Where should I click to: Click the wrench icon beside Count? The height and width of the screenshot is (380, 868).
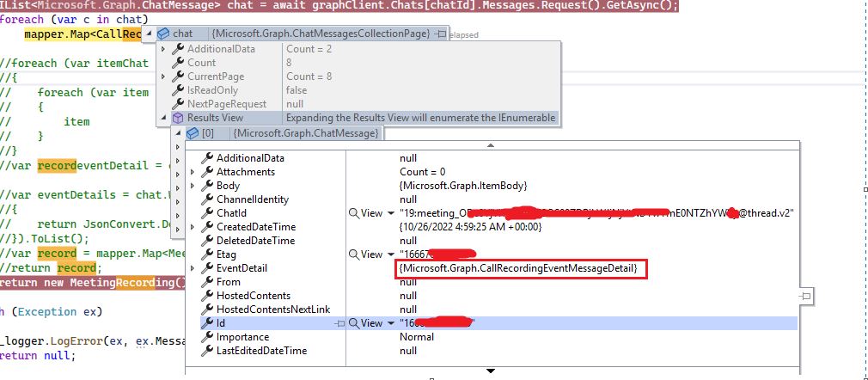178,63
